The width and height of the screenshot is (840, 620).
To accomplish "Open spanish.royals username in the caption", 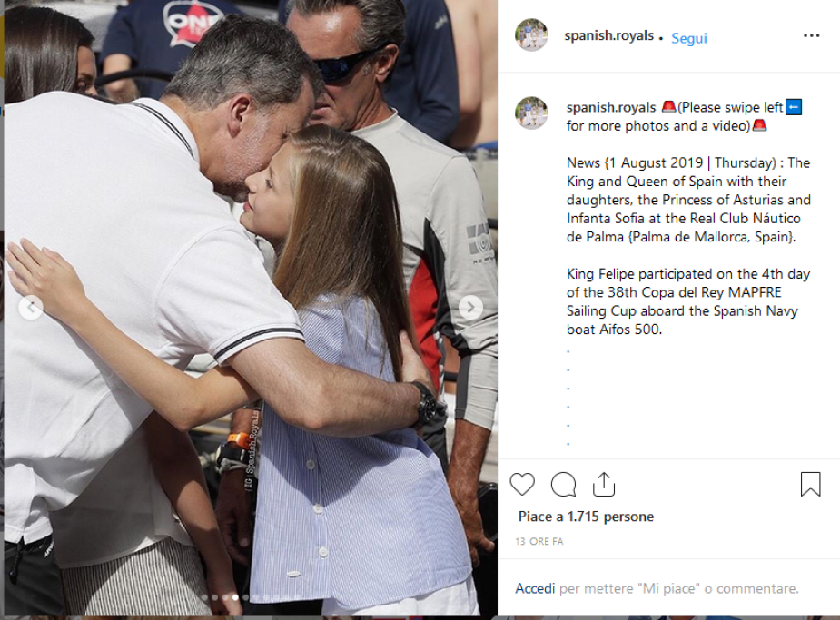I will [x=611, y=107].
